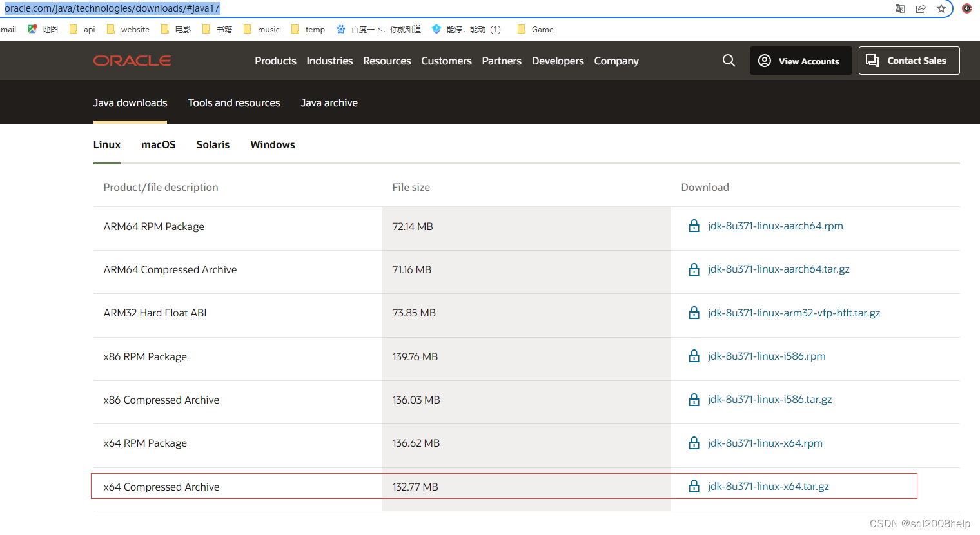Switch to the macOS platform tab

coord(159,144)
